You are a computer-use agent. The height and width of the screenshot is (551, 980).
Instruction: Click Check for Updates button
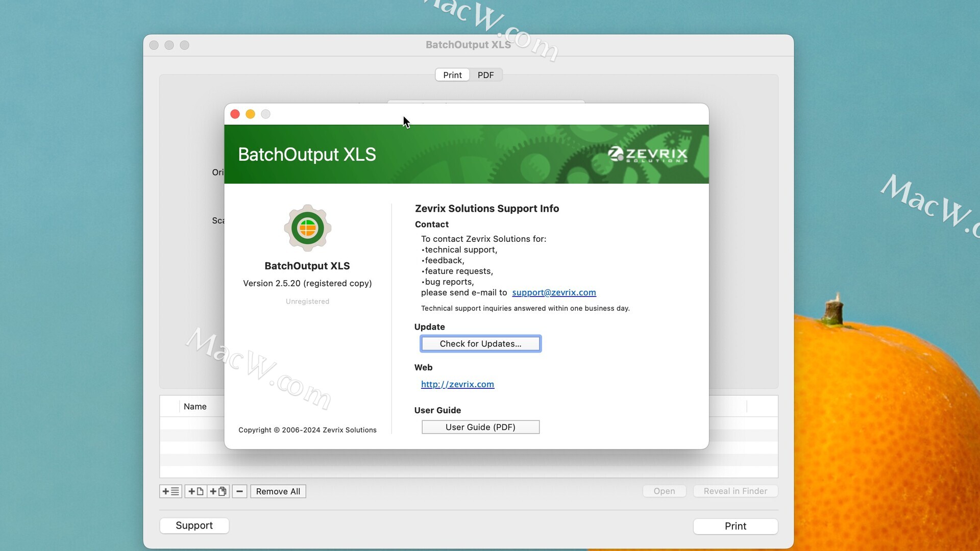click(481, 344)
